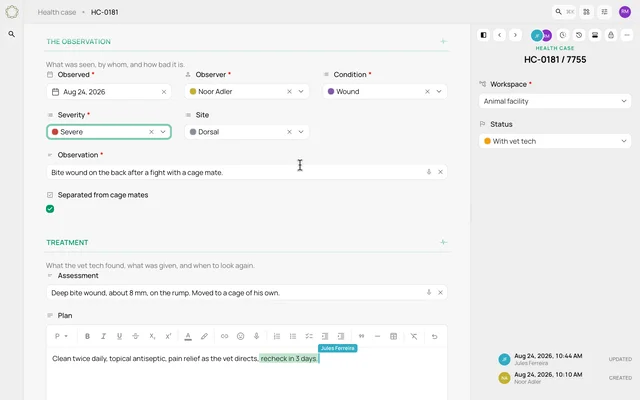Clear the Site value Dorsal
This screenshot has width=640, height=400.
point(289,132)
